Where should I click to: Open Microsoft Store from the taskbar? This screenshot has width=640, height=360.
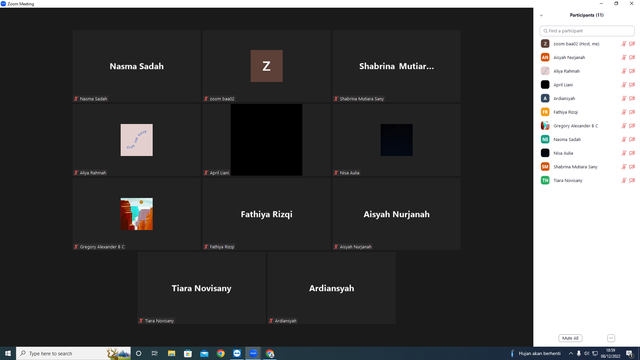tap(188, 353)
